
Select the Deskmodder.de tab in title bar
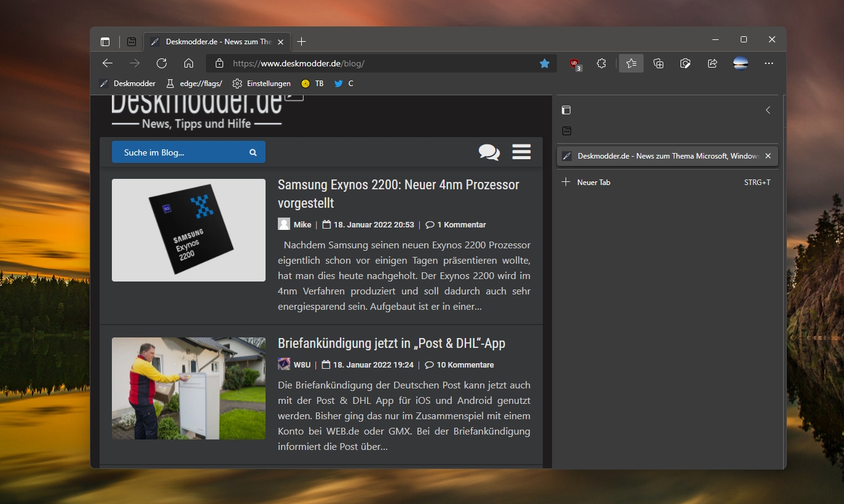(216, 42)
